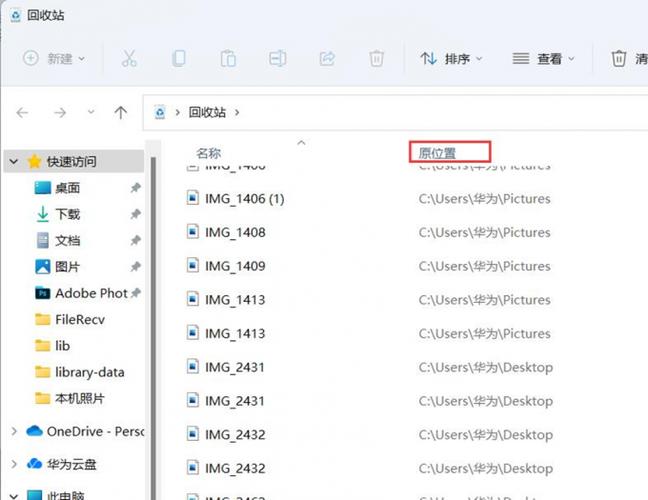The height and width of the screenshot is (500, 648).
Task: Click the 原位置 column header
Action: pos(437,153)
